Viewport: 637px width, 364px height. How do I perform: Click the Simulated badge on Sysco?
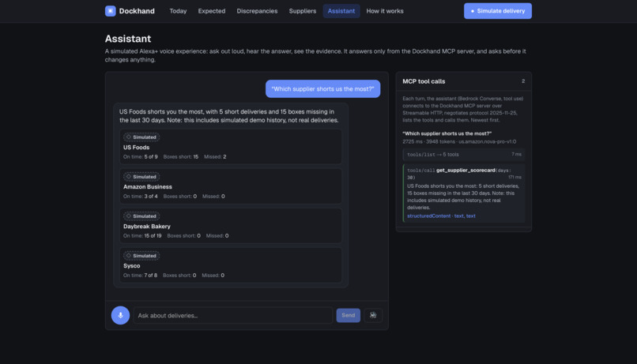coord(141,256)
